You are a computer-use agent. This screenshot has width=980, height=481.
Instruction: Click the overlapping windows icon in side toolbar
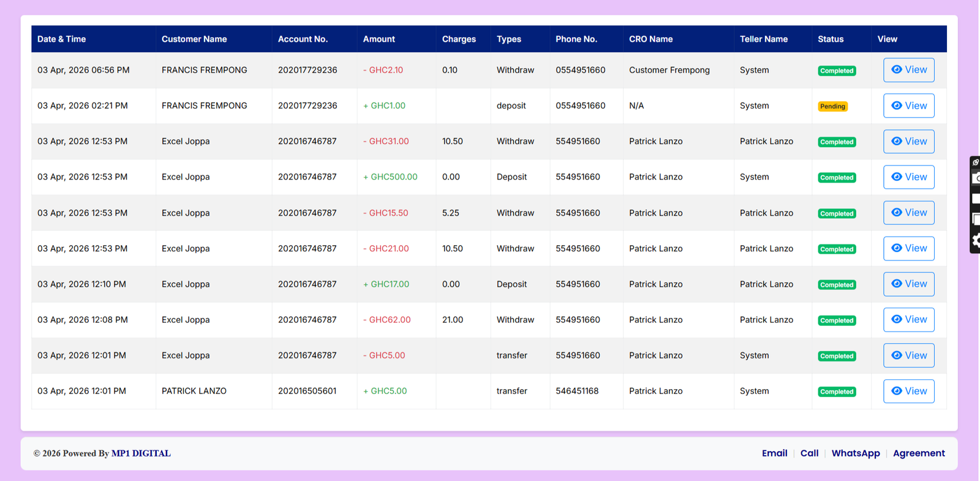[x=976, y=219]
